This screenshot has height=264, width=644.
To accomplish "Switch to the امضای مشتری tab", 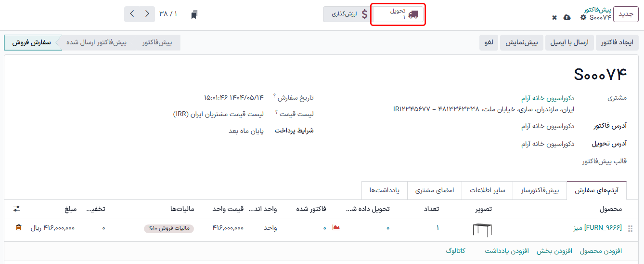I will (435, 190).
